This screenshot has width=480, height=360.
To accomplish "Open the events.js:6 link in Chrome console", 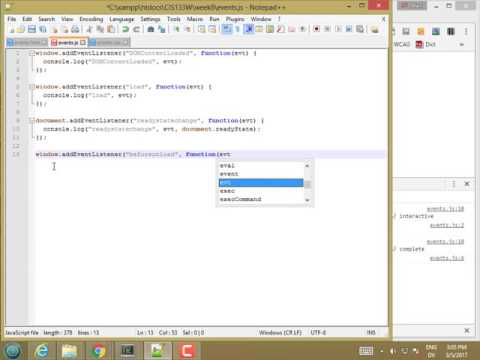I will click(x=447, y=258).
